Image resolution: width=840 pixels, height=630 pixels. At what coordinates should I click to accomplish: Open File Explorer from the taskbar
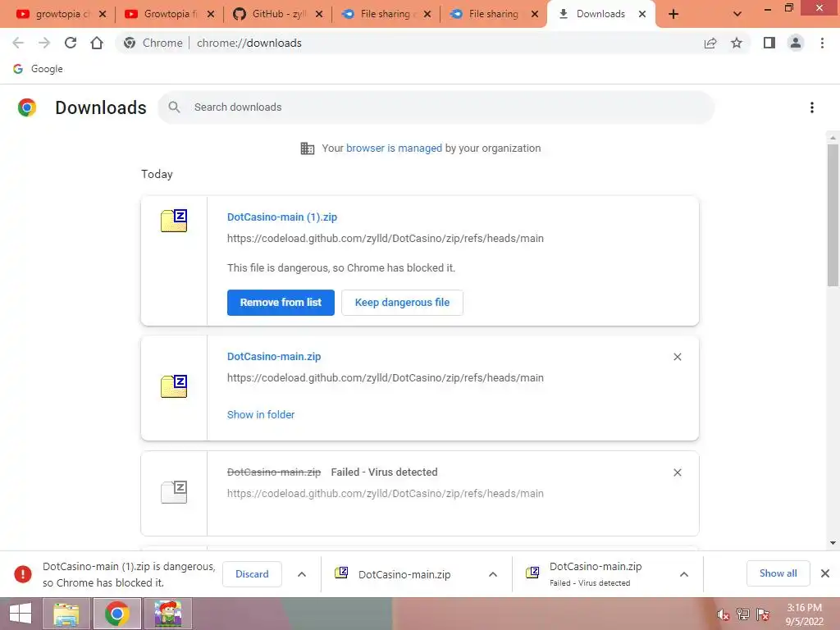pos(66,614)
